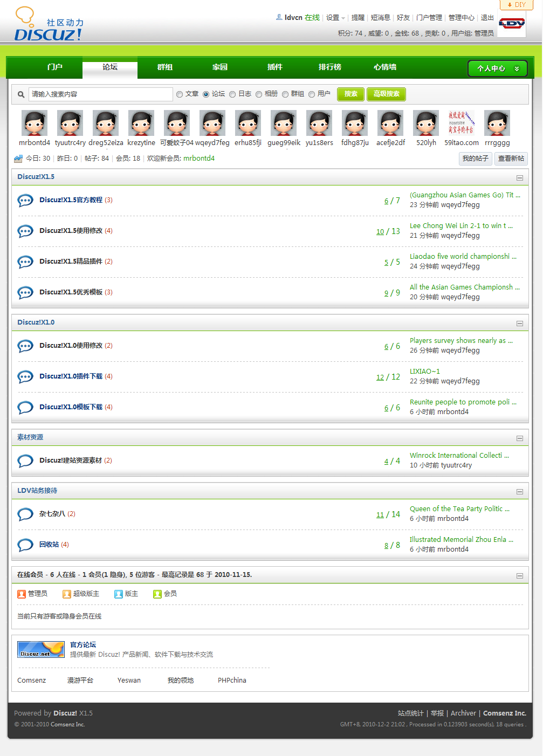Image resolution: width=543 pixels, height=756 pixels.
Task: Open forum icon for Discuz!X1.5优秀模板
Action: [x=25, y=293]
